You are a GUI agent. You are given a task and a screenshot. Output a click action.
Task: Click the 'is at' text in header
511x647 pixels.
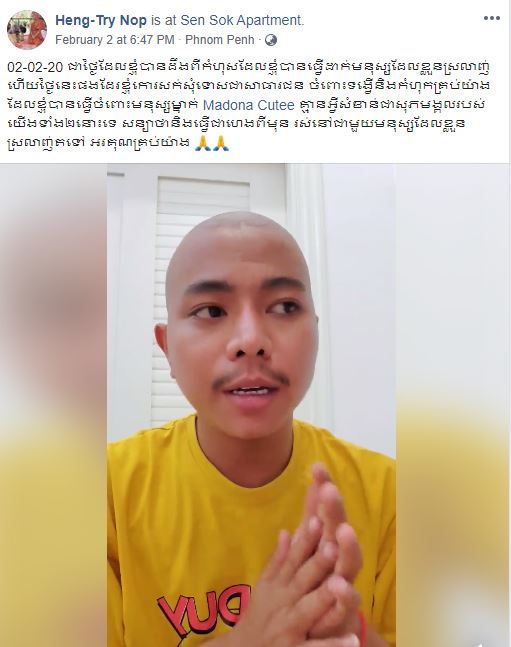pos(163,20)
